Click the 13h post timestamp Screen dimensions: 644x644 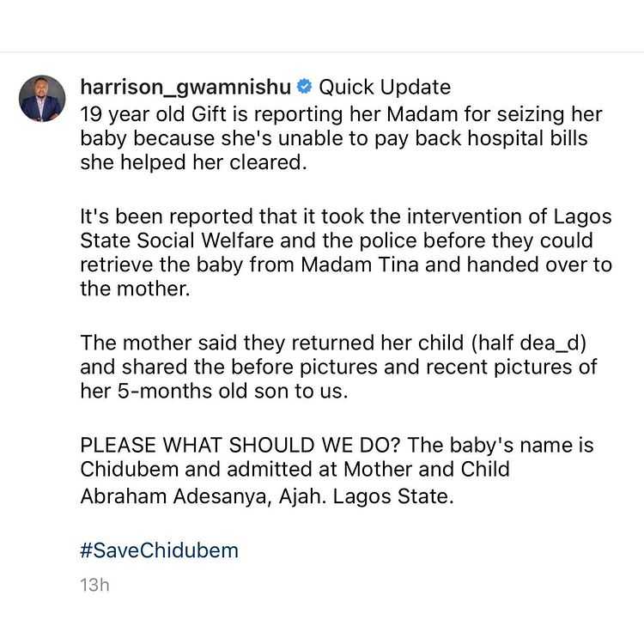94,586
